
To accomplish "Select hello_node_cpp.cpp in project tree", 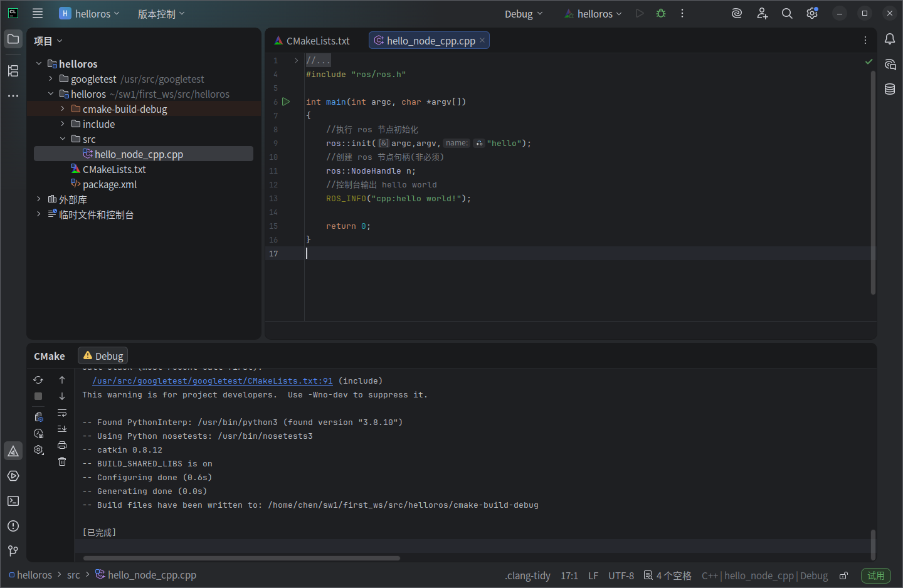I will coord(144,154).
